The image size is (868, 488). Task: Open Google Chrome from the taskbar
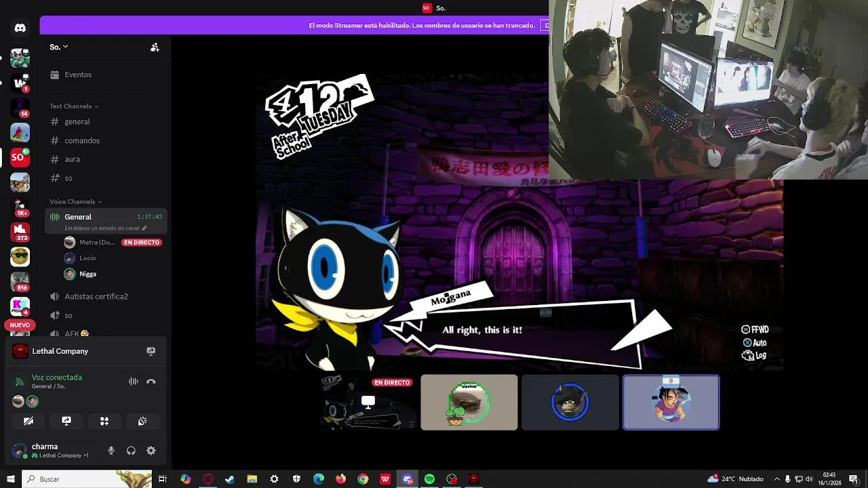tap(363, 479)
